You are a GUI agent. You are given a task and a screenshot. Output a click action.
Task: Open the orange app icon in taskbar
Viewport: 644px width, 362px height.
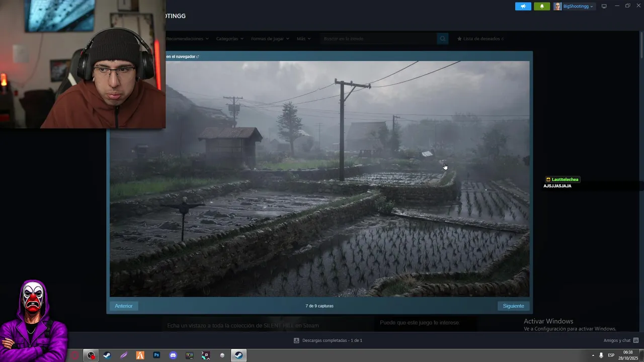click(140, 355)
